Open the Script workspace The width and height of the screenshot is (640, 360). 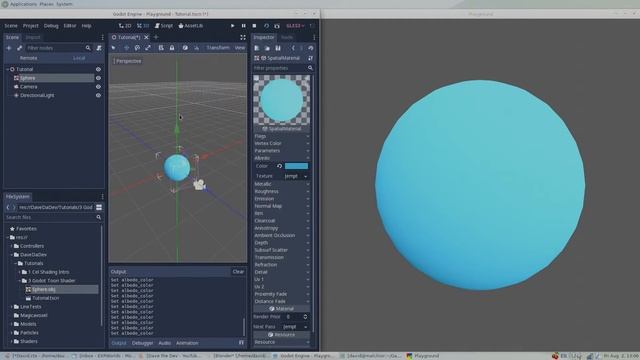tap(164, 26)
